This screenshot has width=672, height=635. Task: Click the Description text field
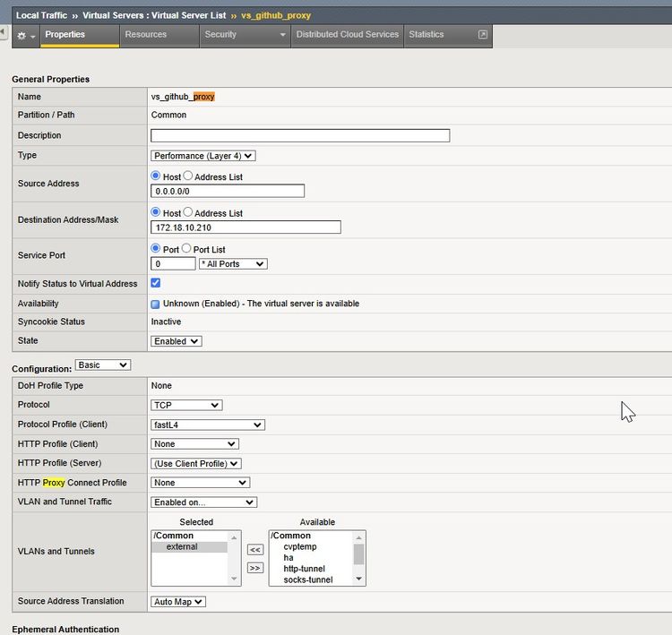300,136
